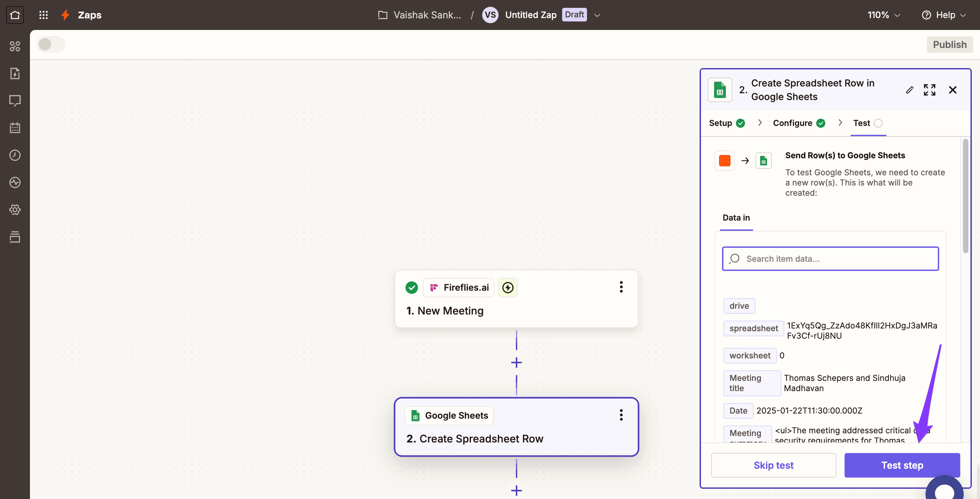This screenshot has height=499, width=980.
Task: Click the Google Sheets icon in panel header
Action: pyautogui.click(x=720, y=90)
